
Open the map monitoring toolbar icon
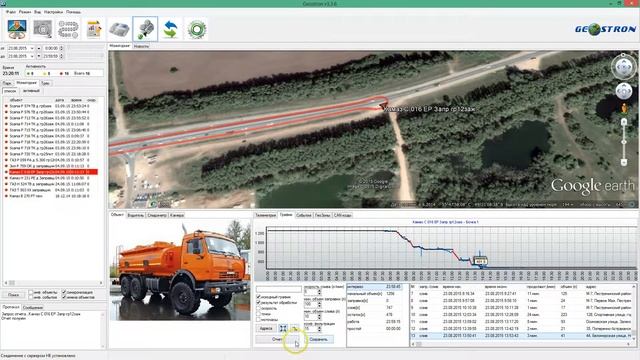pyautogui.click(x=17, y=29)
